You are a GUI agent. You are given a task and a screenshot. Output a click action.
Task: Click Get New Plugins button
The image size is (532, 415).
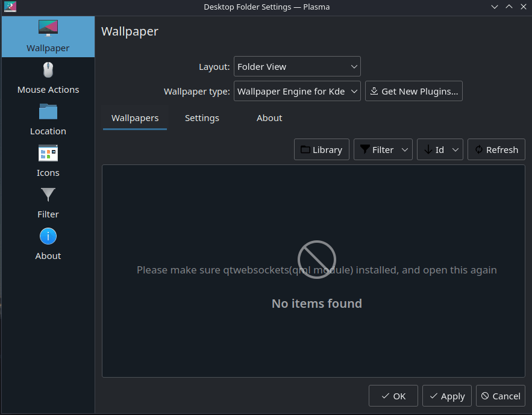(413, 91)
